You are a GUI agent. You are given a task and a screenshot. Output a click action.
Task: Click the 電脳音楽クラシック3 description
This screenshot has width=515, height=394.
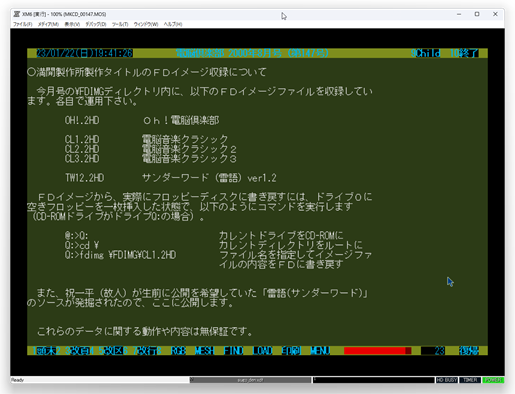pyautogui.click(x=189, y=159)
